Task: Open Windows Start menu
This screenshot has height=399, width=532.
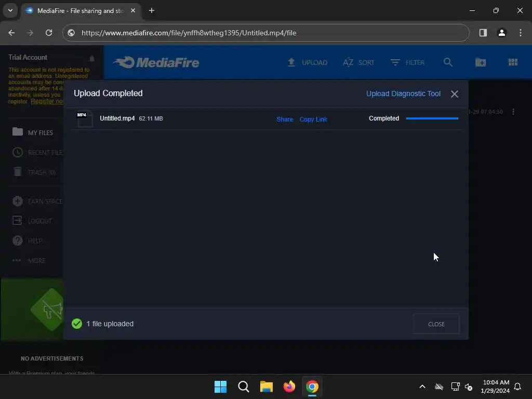Action: (220, 387)
